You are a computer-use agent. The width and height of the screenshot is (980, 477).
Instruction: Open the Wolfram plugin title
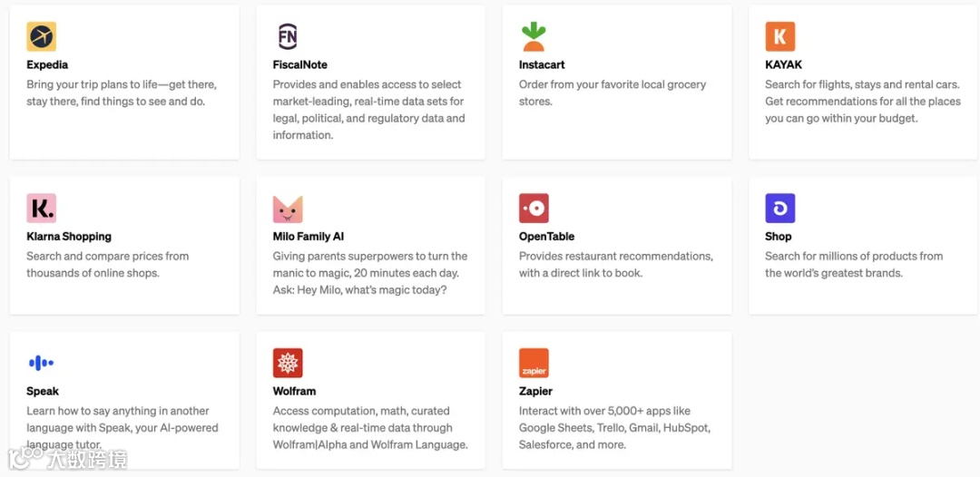(x=294, y=392)
